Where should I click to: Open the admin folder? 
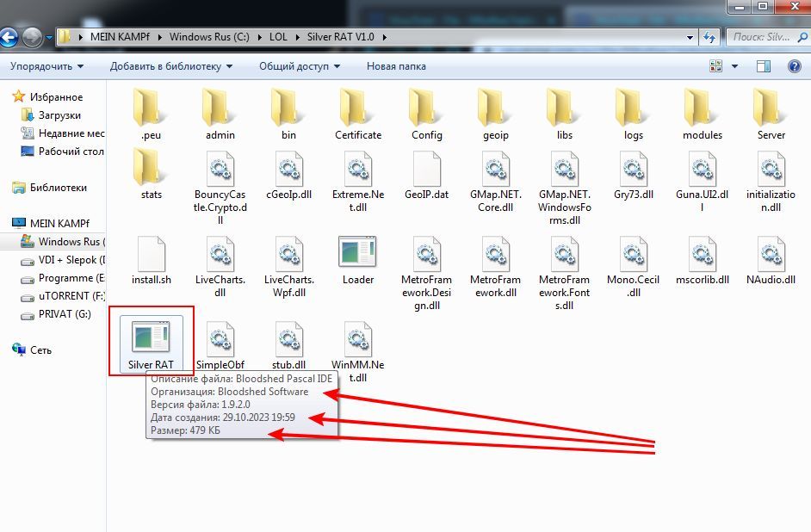pyautogui.click(x=220, y=114)
